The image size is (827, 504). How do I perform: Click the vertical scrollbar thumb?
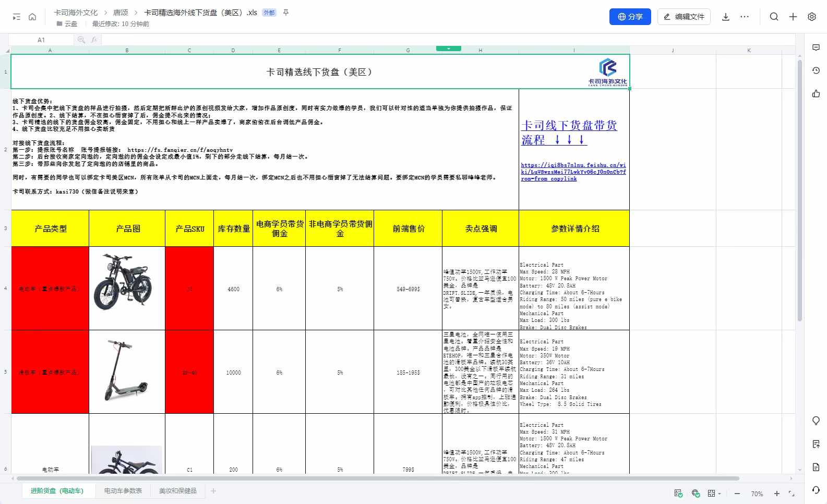pos(799,190)
